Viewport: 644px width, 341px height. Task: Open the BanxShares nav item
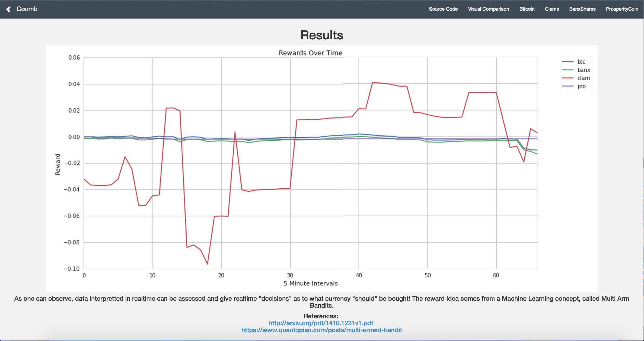pyautogui.click(x=582, y=9)
